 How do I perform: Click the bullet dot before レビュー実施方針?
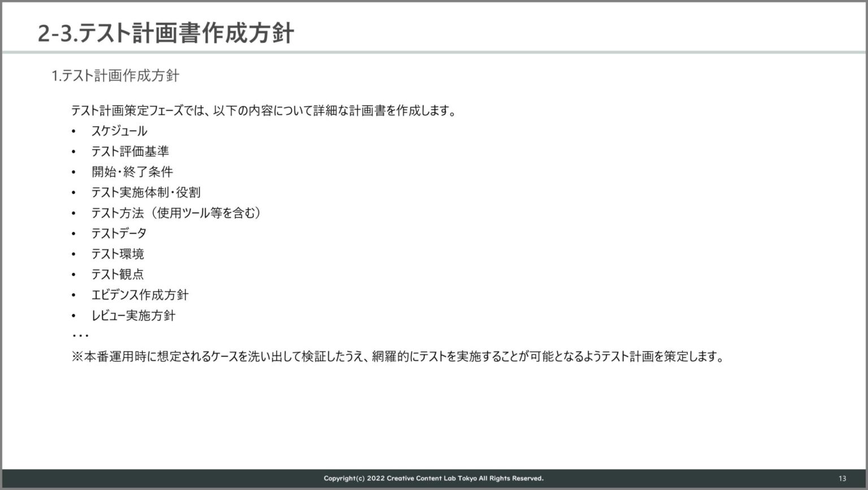click(x=73, y=316)
